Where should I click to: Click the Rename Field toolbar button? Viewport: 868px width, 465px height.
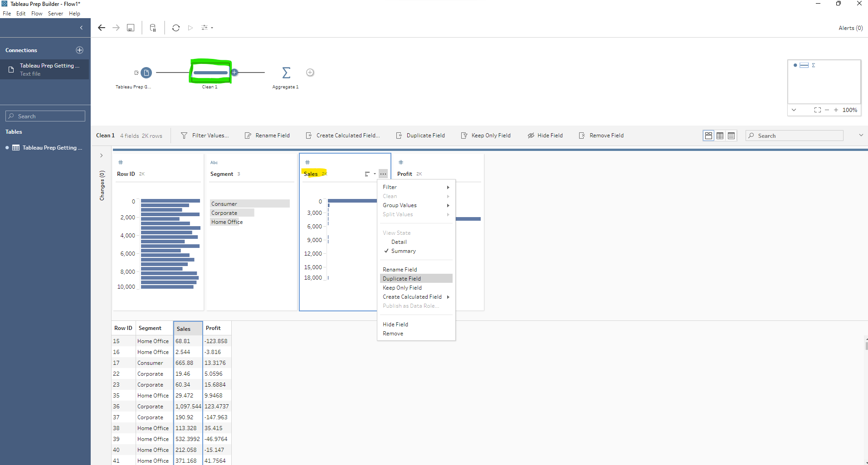click(267, 136)
